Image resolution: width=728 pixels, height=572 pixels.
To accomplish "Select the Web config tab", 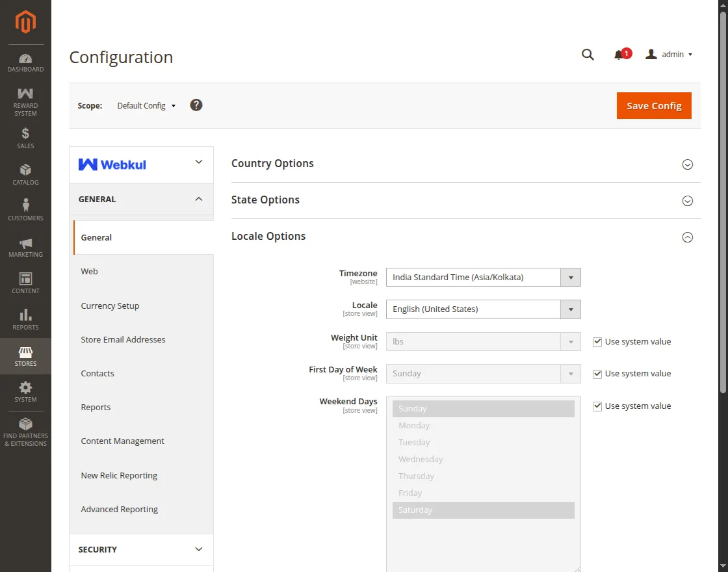I will pyautogui.click(x=141, y=271).
